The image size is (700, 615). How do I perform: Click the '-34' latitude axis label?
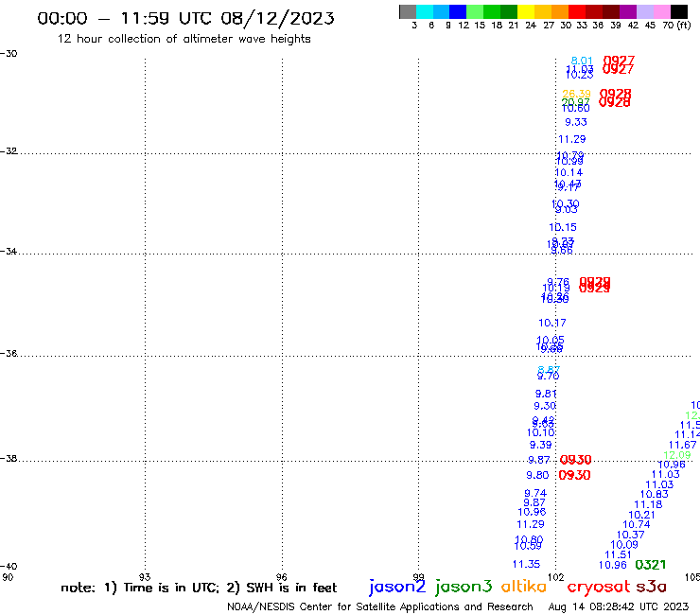click(x=9, y=251)
